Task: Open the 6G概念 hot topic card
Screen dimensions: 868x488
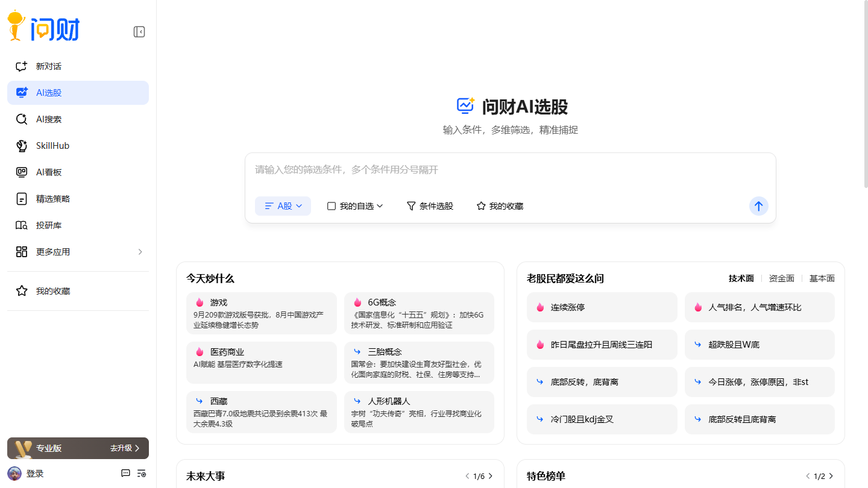Action: pyautogui.click(x=419, y=313)
